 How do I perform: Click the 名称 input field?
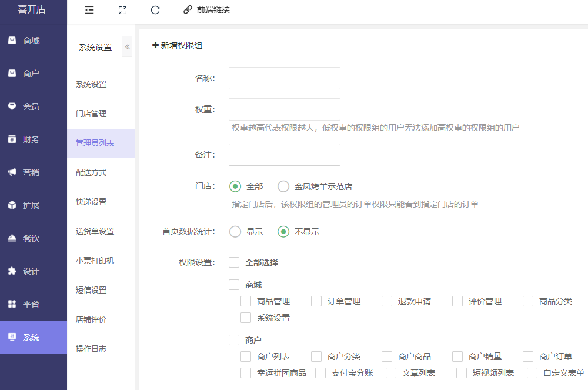coord(284,78)
